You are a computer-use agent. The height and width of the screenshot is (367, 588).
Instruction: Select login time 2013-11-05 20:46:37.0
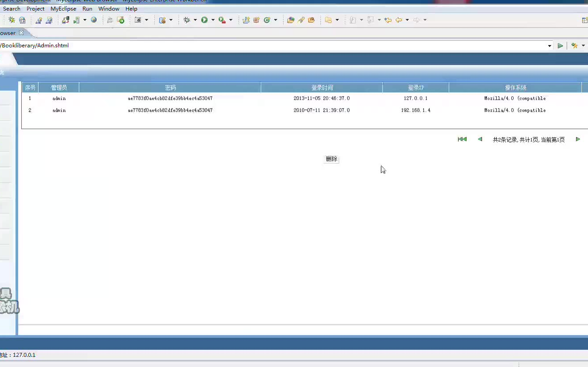coord(321,98)
